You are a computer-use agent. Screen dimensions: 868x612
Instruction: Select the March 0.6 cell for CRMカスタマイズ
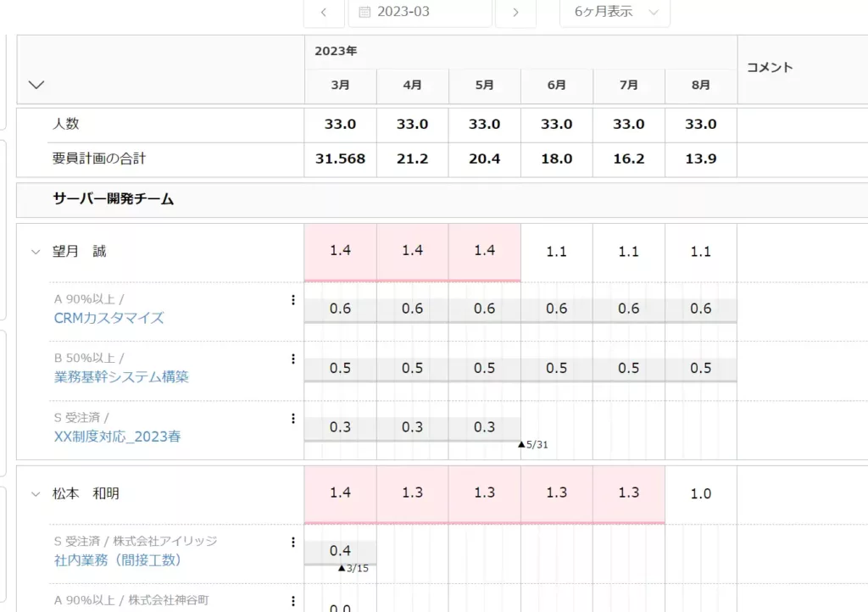pos(341,309)
